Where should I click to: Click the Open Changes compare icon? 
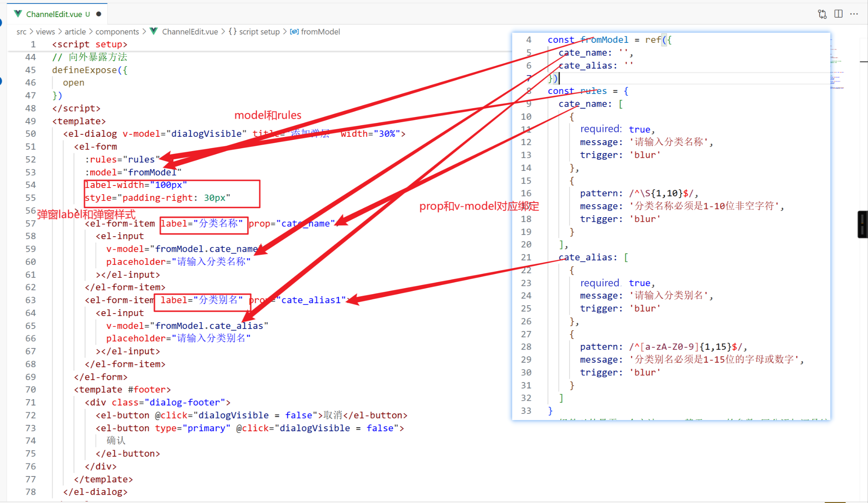click(822, 14)
